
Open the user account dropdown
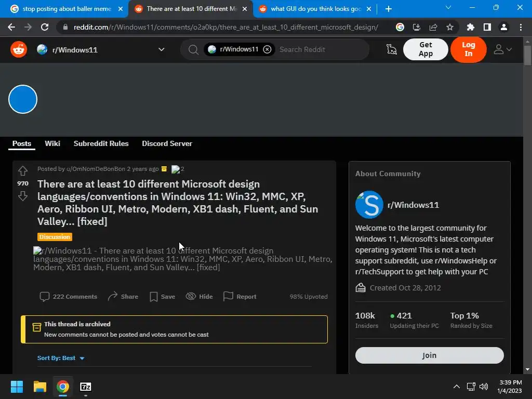(502, 49)
